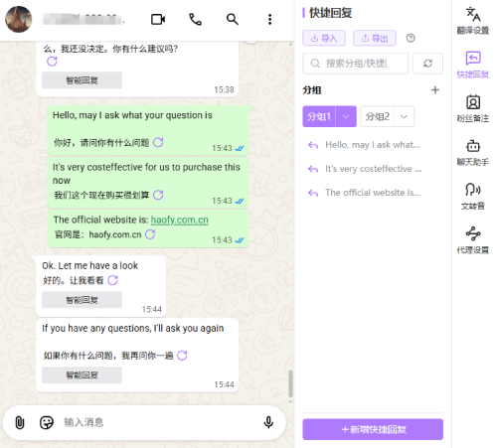Screen dimensions: 494x448
Task: Insert quick reply 'The official website is...'
Action: tap(365, 193)
